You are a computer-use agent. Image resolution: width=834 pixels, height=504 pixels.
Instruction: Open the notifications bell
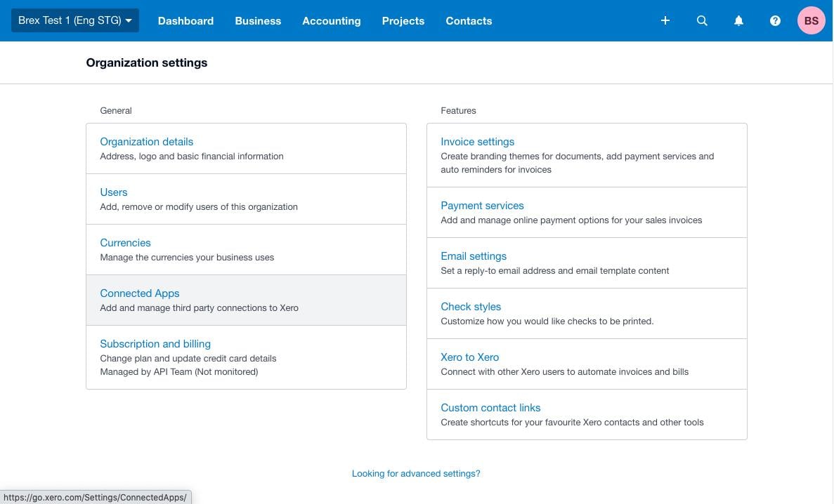[738, 20]
